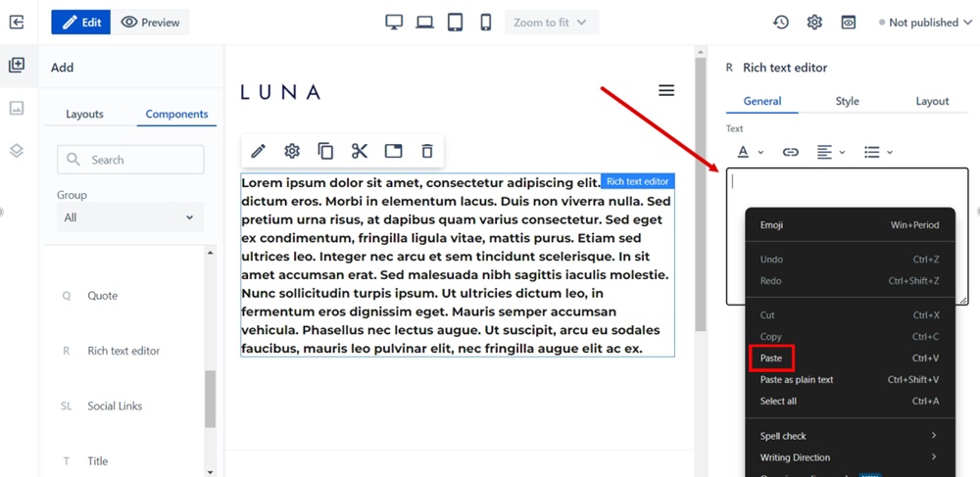The height and width of the screenshot is (477, 980).
Task: Select the Rich text editor component in list
Action: point(124,351)
